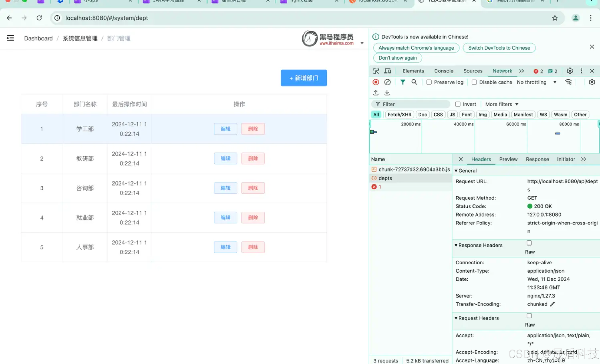Clear the network log
600x364 pixels.
387,82
